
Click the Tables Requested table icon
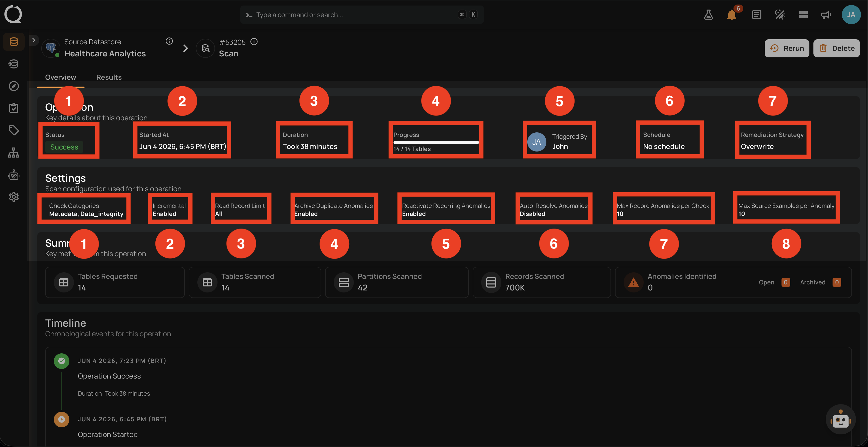click(x=64, y=282)
